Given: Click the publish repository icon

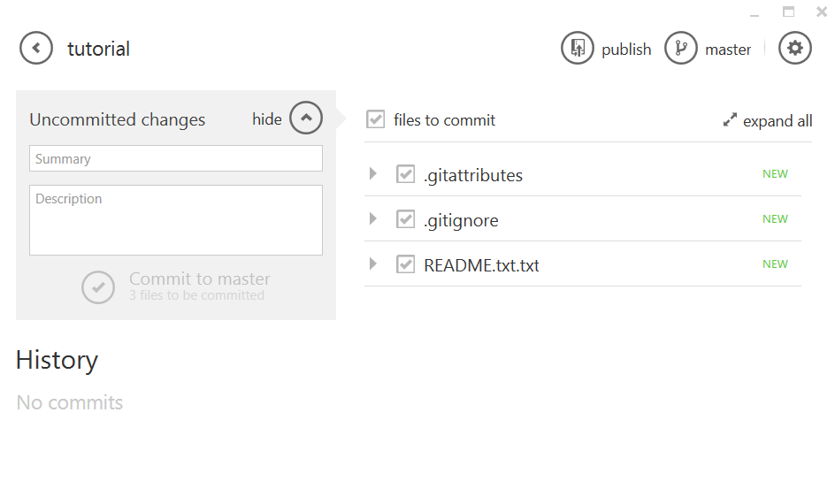Looking at the screenshot, I should point(578,49).
